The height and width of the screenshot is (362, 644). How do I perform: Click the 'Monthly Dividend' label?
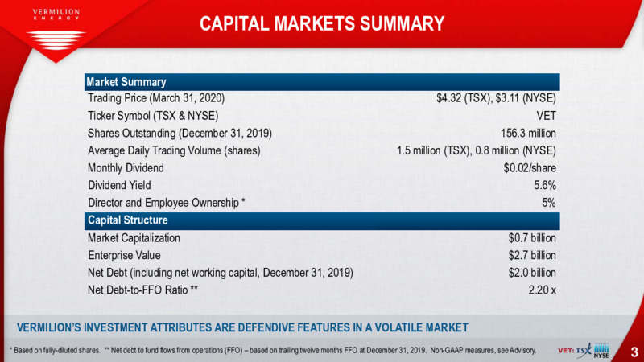click(126, 168)
